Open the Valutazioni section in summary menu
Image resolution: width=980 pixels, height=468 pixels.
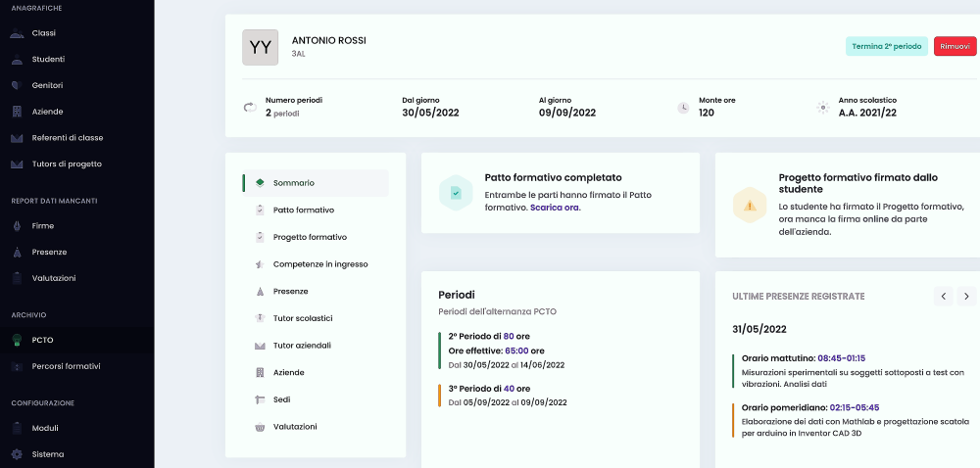tap(295, 427)
